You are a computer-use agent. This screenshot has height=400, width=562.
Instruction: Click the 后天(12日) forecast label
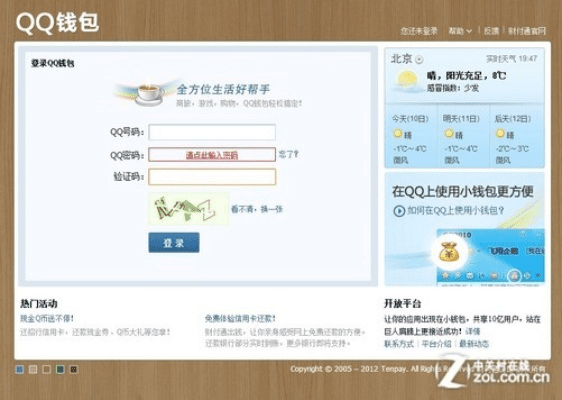(x=513, y=119)
